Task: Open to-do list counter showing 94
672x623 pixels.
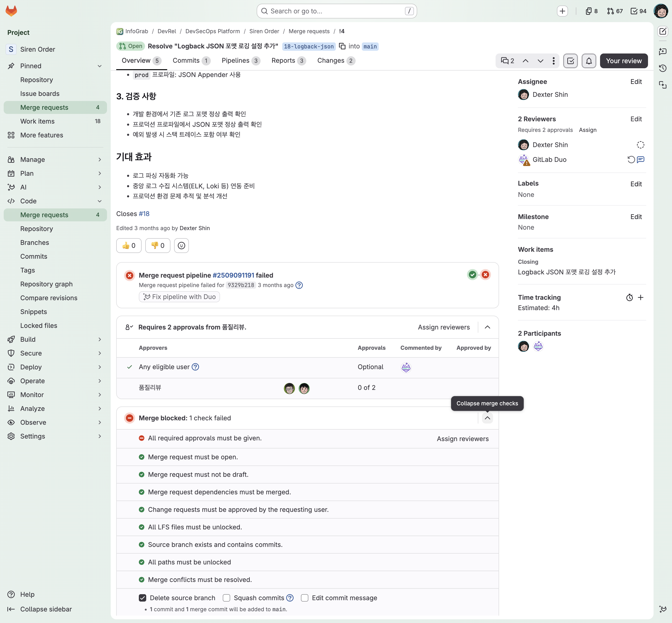Action: click(x=639, y=11)
